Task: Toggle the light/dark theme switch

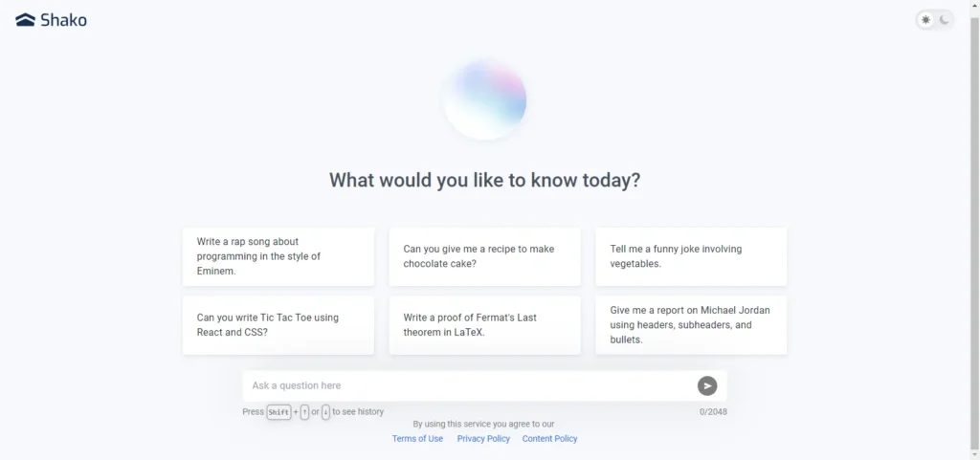Action: (934, 20)
